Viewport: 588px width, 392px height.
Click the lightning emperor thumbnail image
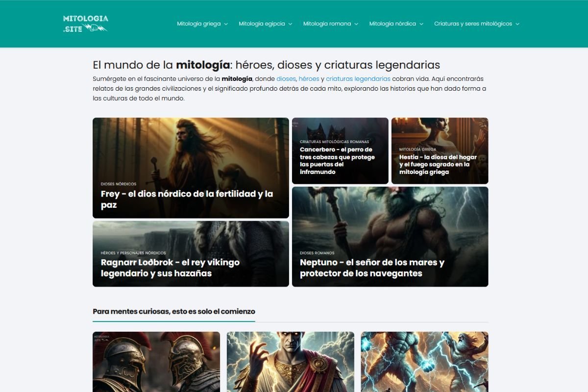point(290,362)
